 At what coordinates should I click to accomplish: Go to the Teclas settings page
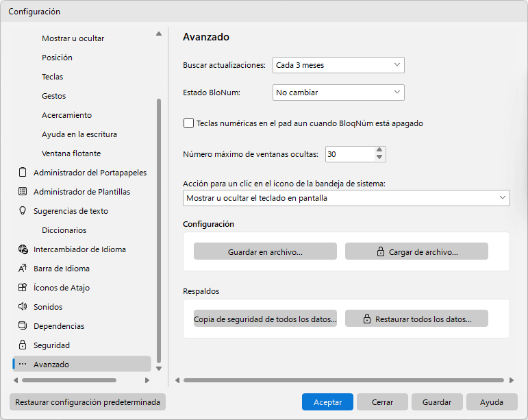pos(52,77)
